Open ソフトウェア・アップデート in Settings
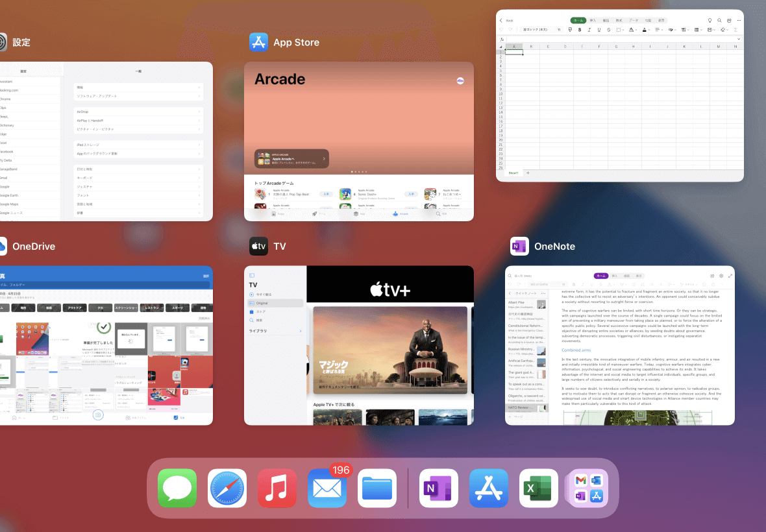766x532 pixels. 138,96
